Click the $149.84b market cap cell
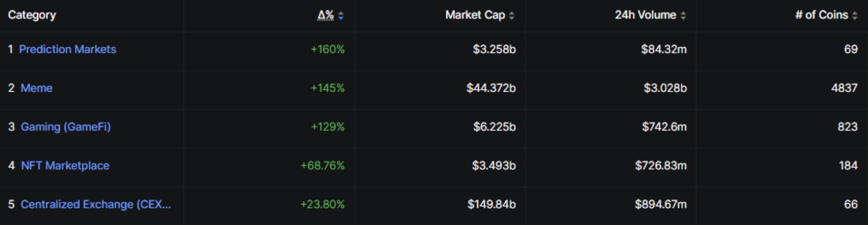The image size is (868, 225). 491,204
